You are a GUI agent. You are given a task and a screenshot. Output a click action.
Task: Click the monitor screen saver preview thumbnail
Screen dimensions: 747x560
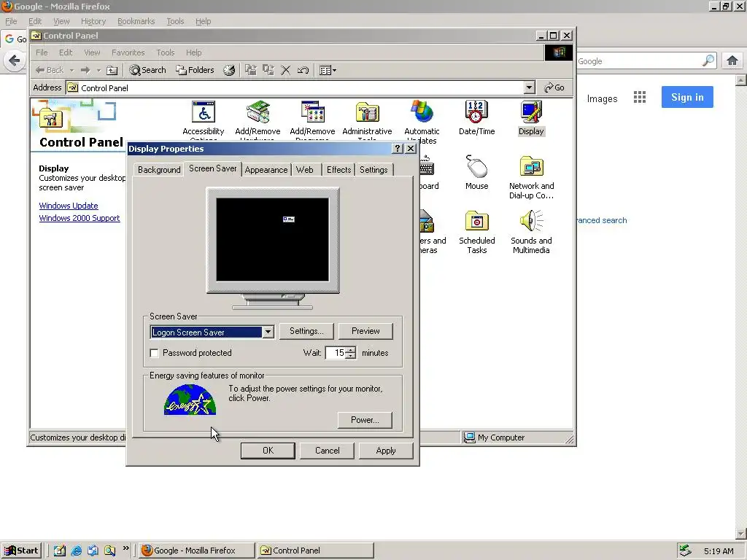(x=273, y=239)
